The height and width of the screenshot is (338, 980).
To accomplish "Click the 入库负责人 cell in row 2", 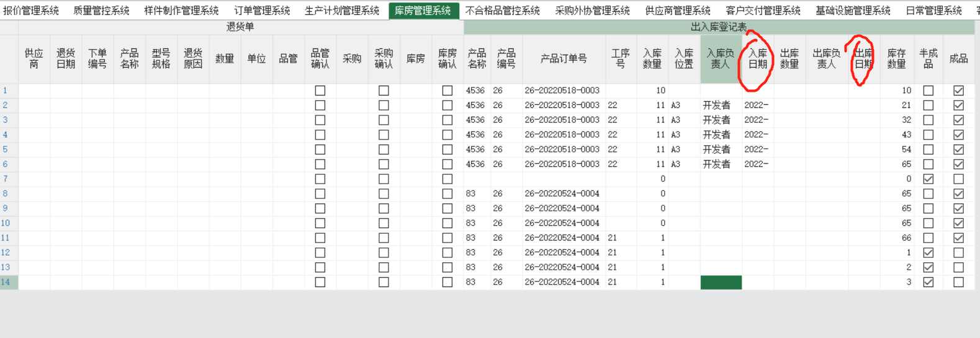I will click(x=721, y=105).
